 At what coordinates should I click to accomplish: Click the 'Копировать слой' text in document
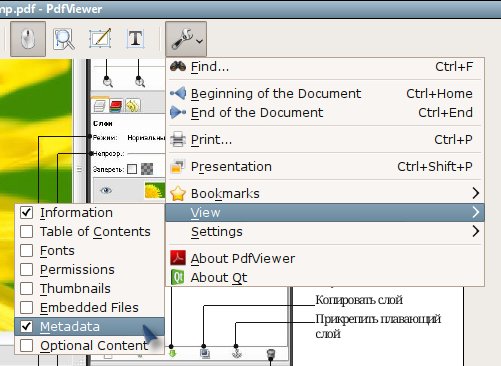(359, 300)
